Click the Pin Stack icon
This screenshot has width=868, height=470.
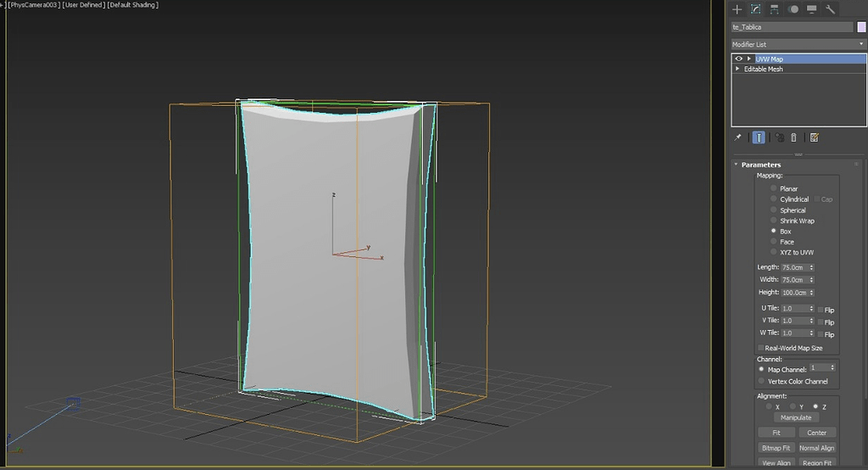737,137
